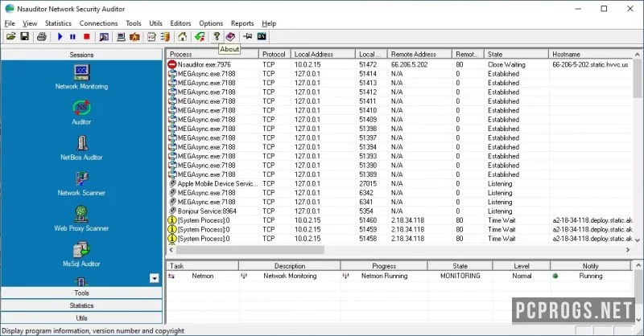644x336 pixels.
Task: Click the horizontal scrollbar right arrow
Action: click(x=628, y=249)
